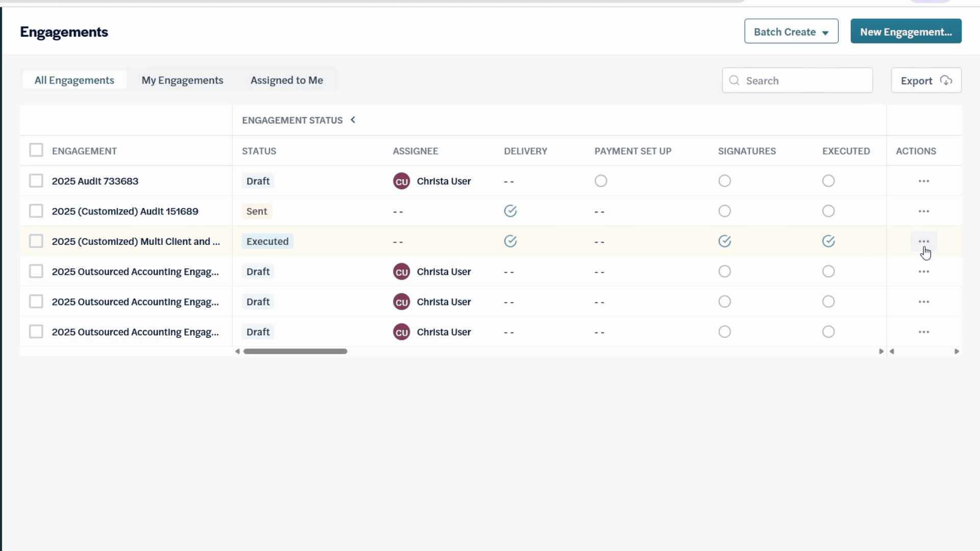Click left arrow of the main horizontal scrollbar
The image size is (980, 551).
237,352
